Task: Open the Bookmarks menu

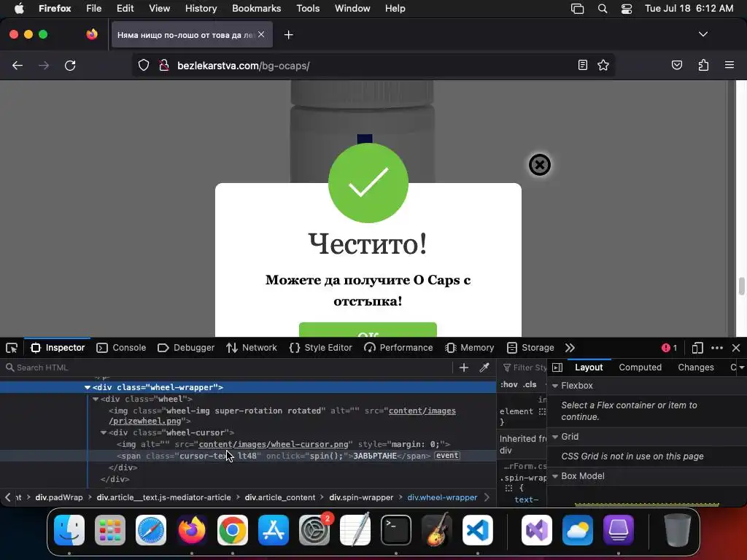Action: pyautogui.click(x=256, y=9)
